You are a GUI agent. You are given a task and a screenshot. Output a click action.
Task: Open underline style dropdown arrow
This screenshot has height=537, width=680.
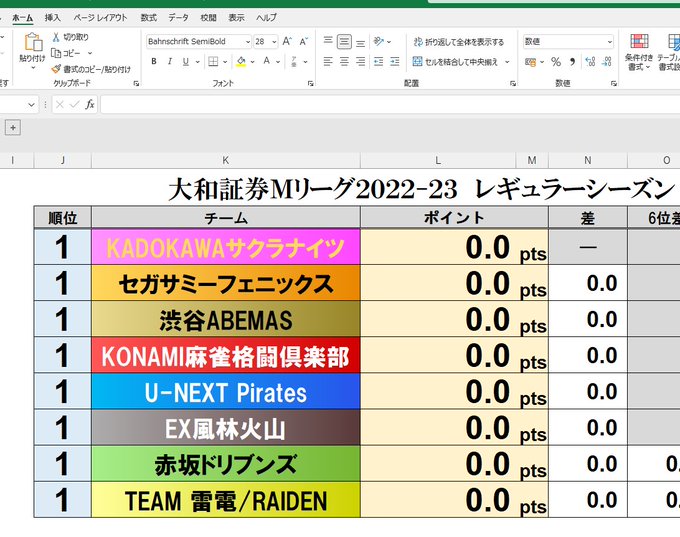pos(197,62)
